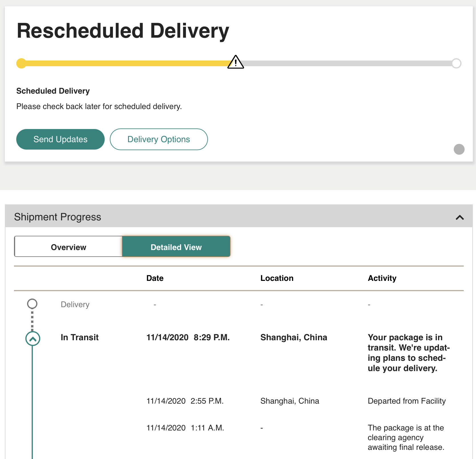
Task: Click the Rescheduled Delivery heading
Action: pyautogui.click(x=123, y=31)
